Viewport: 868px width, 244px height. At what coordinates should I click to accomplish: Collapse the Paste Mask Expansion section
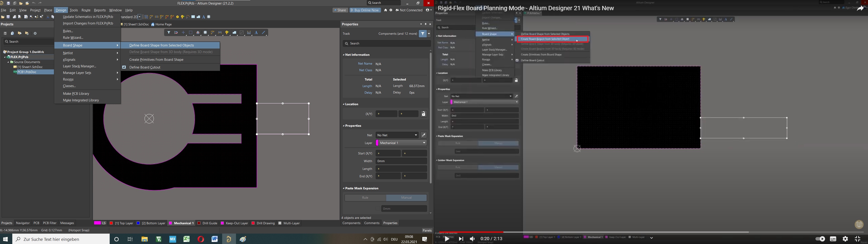click(x=344, y=189)
